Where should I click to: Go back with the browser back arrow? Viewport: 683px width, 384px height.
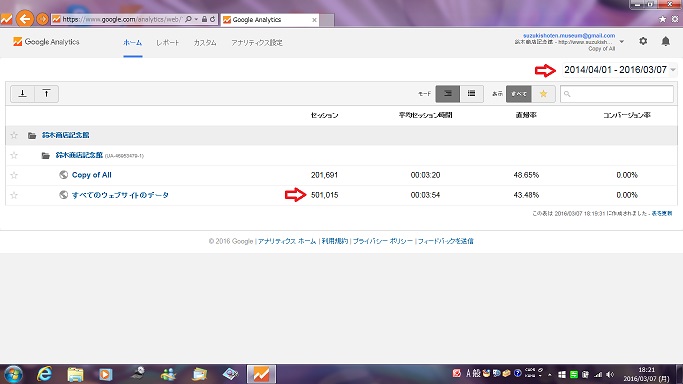click(25, 19)
